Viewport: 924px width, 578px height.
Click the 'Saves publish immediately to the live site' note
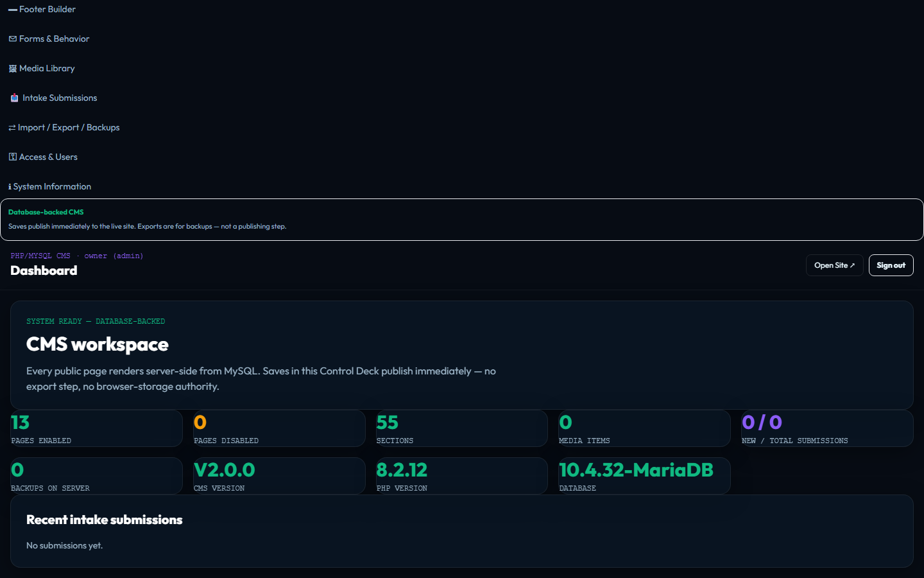click(147, 226)
